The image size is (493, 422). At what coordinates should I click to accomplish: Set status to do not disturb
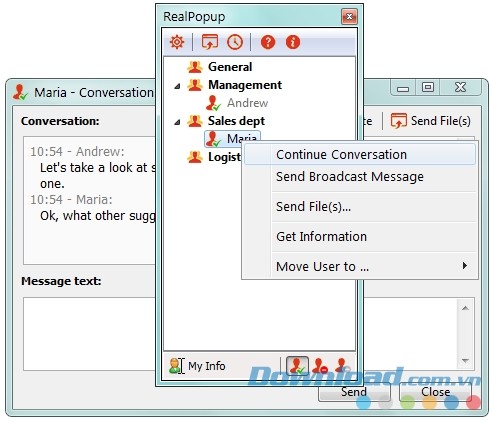320,366
